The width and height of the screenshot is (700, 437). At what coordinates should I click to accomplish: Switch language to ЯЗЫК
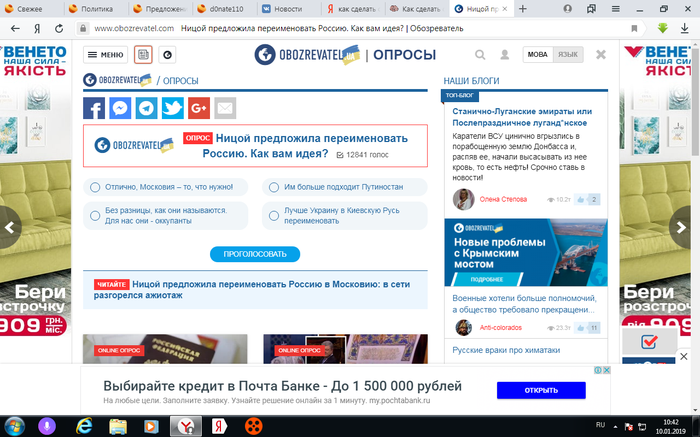tap(568, 54)
